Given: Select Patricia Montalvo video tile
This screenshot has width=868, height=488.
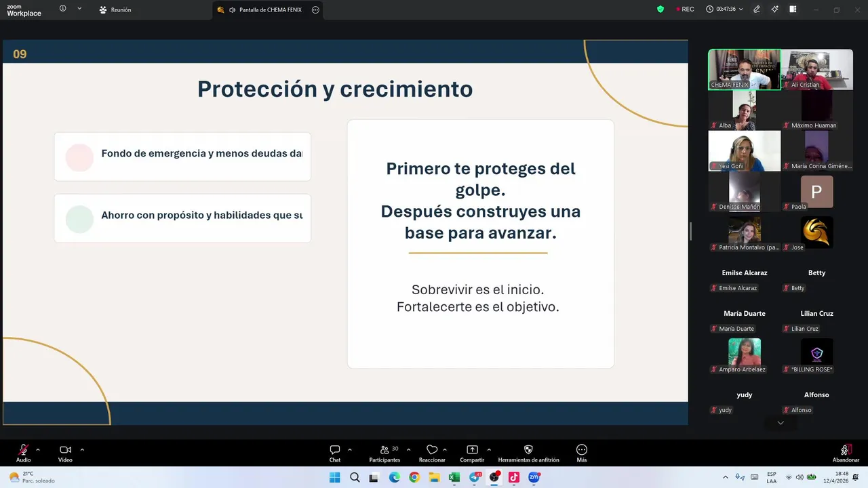Looking at the screenshot, I should click(745, 232).
